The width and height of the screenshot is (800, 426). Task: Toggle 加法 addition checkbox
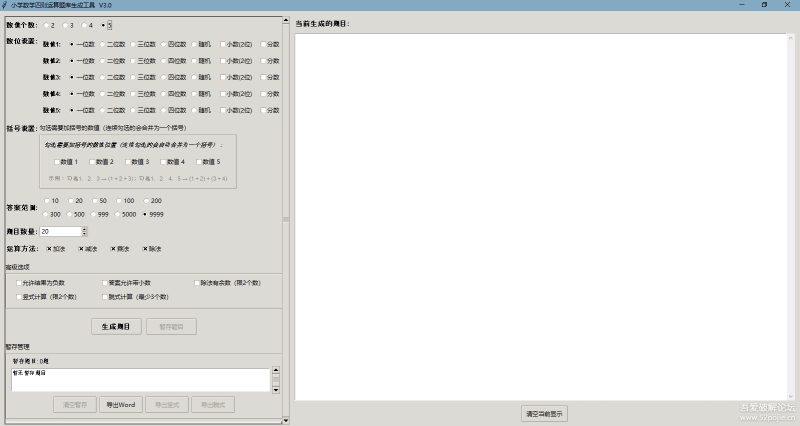pyautogui.click(x=56, y=249)
